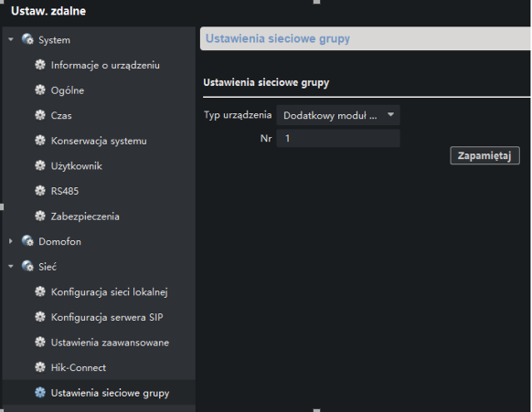Open Konserwacja systemu settings
Image resolution: width=532 pixels, height=412 pixels.
(99, 141)
